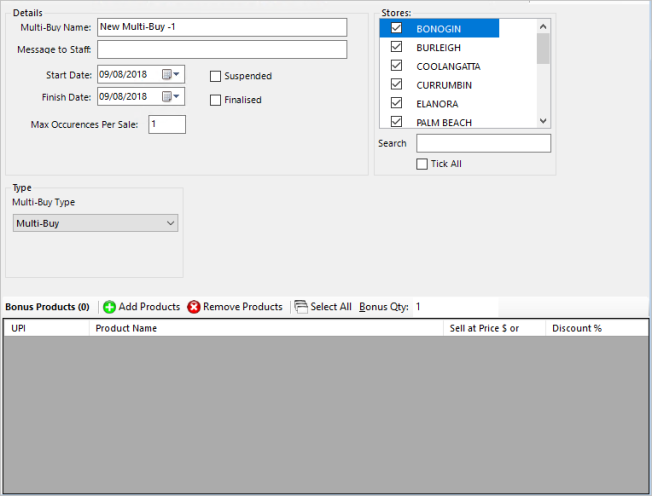652x496 pixels.
Task: Open the Finish Date dropdown arrow
Action: pos(178,97)
